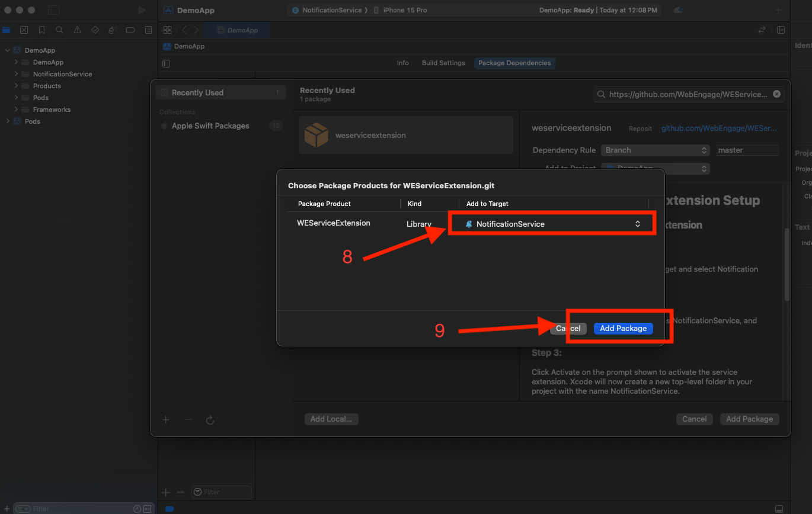Expand the Frameworks folder

click(16, 110)
